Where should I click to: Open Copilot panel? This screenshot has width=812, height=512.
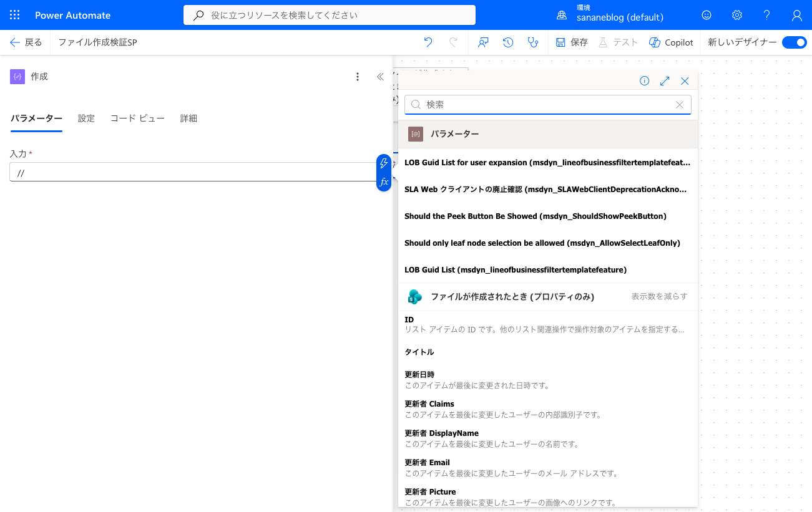coord(671,42)
